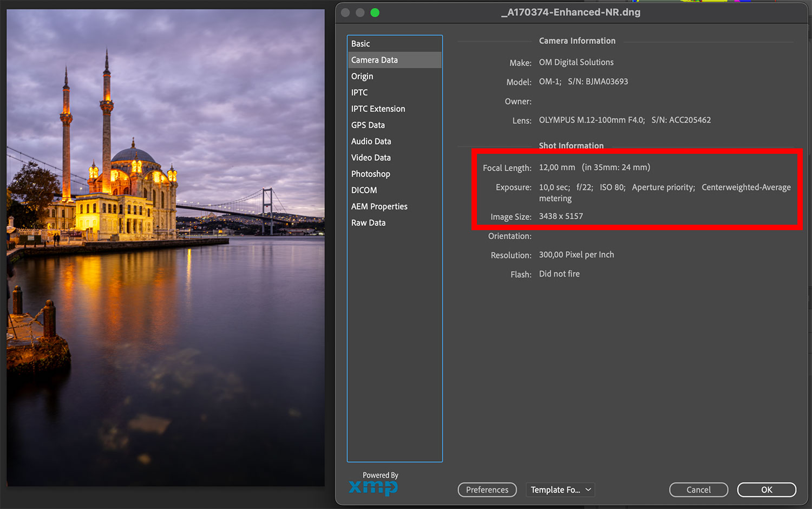
Task: Click the XMP logo icon
Action: (x=374, y=487)
